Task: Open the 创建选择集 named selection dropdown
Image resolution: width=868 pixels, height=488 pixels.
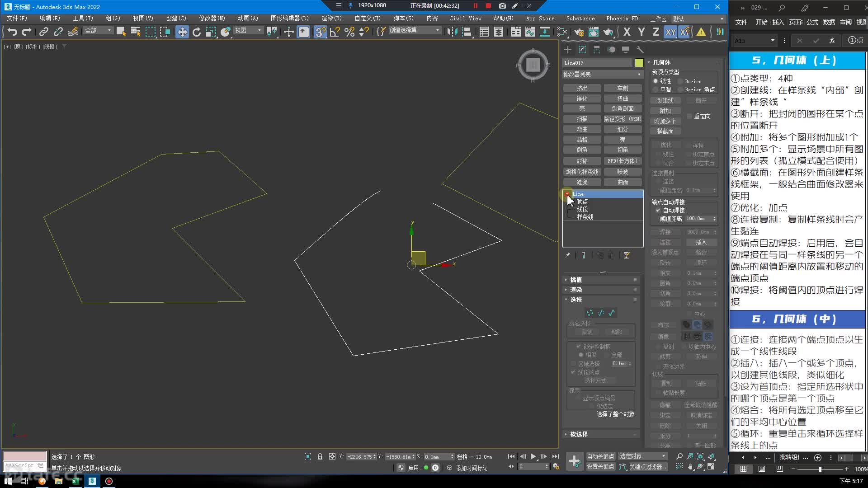Action: coord(415,30)
